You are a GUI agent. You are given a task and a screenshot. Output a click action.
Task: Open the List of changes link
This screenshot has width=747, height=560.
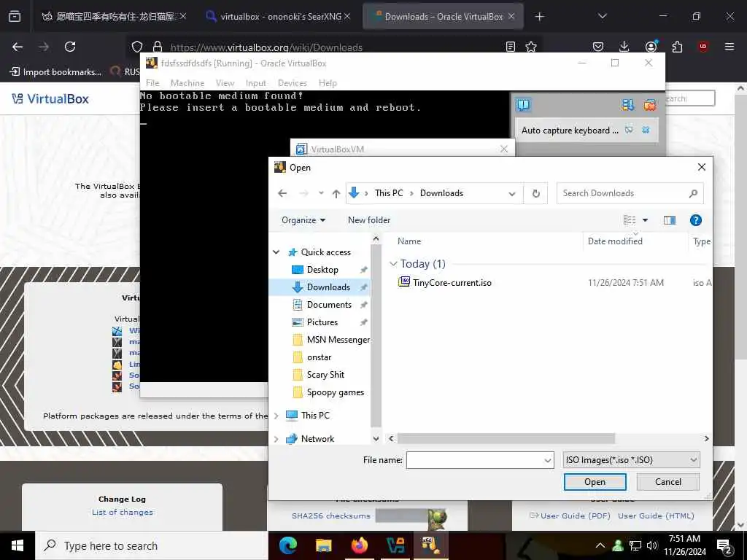123,513
